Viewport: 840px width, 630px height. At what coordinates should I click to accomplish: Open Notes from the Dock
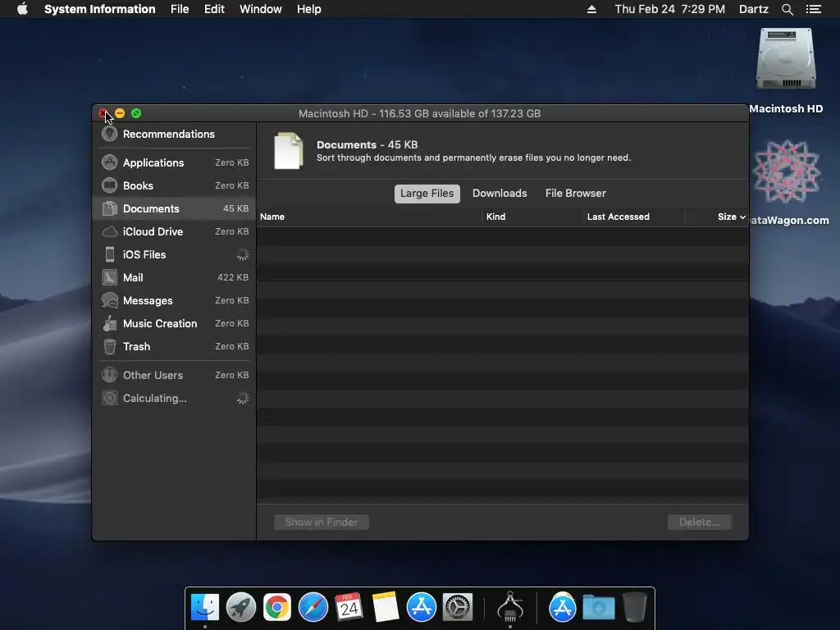pos(386,607)
